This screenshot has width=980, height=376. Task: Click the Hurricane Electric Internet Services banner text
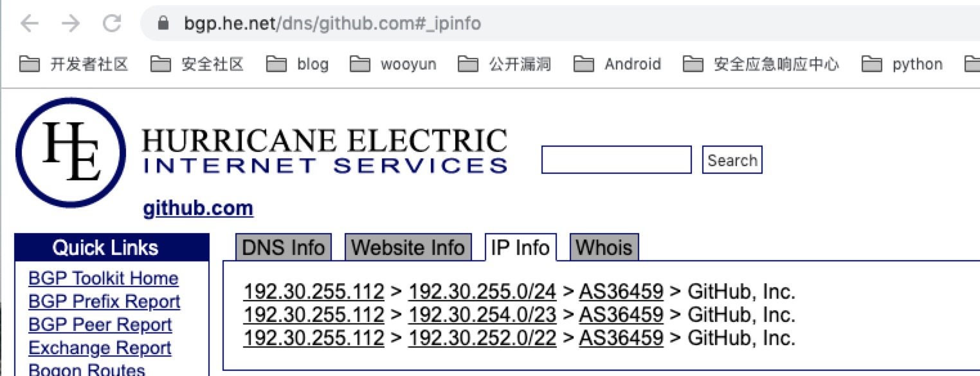click(x=325, y=151)
